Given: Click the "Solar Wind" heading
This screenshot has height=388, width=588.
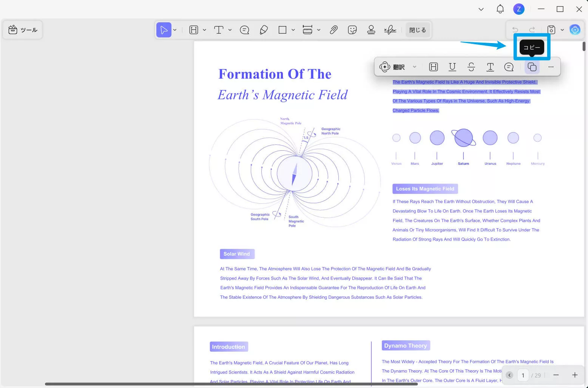Looking at the screenshot, I should [237, 254].
